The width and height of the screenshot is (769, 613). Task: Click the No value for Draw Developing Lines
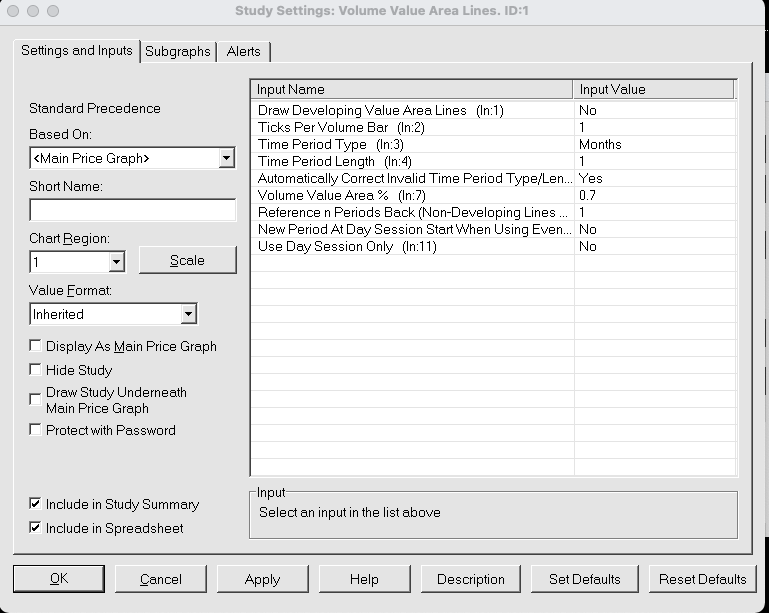tap(588, 110)
